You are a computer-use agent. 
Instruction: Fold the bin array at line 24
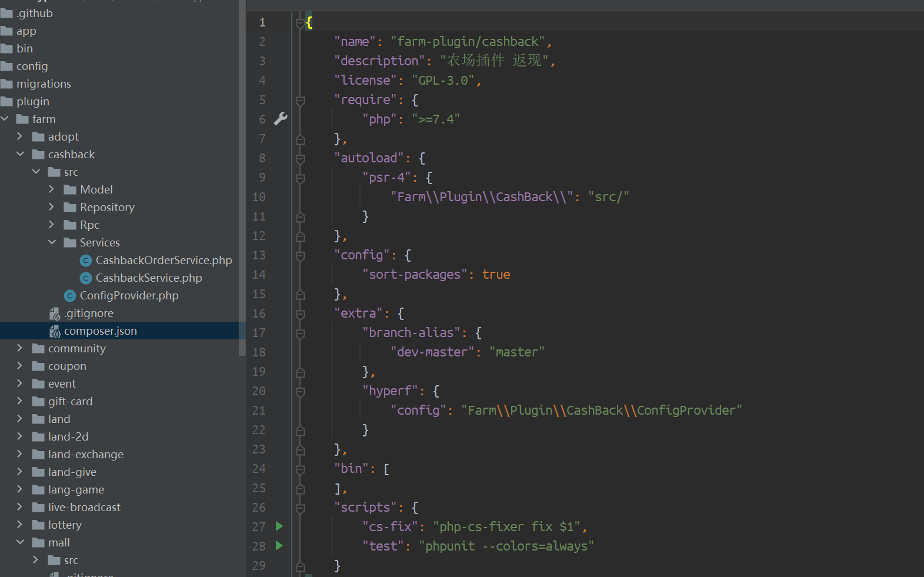coord(300,469)
